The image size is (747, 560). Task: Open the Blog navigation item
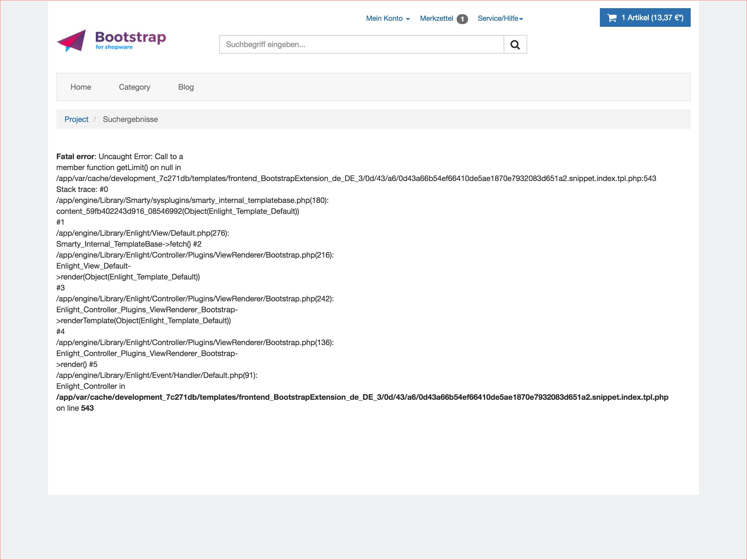pos(186,87)
